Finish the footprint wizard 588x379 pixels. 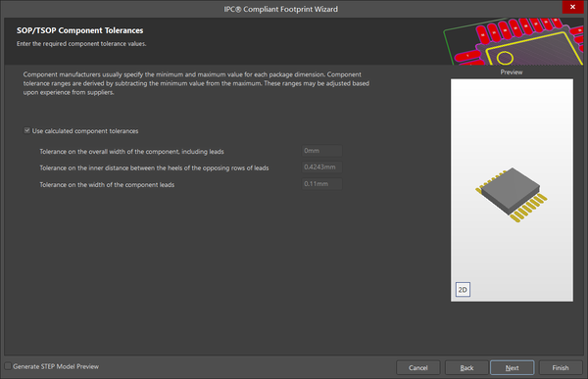[561, 368]
